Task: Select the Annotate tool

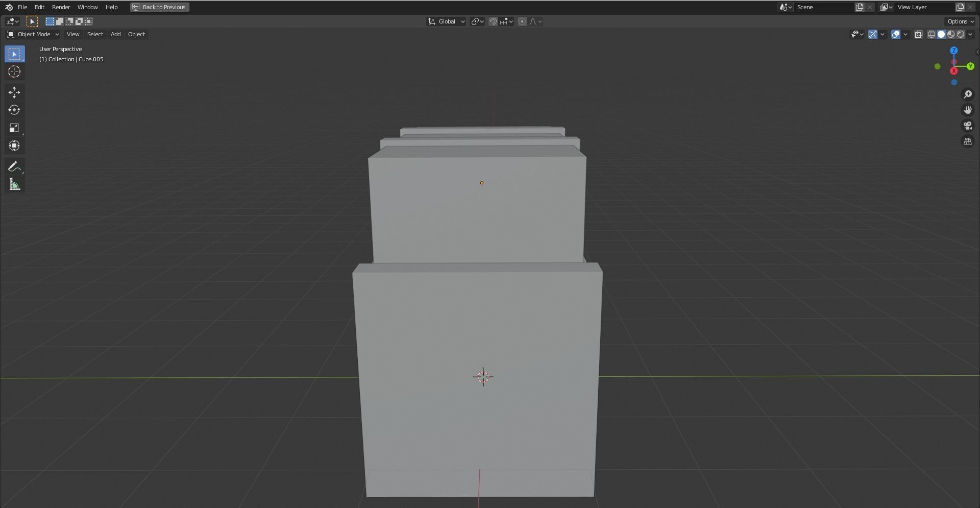Action: coord(14,166)
